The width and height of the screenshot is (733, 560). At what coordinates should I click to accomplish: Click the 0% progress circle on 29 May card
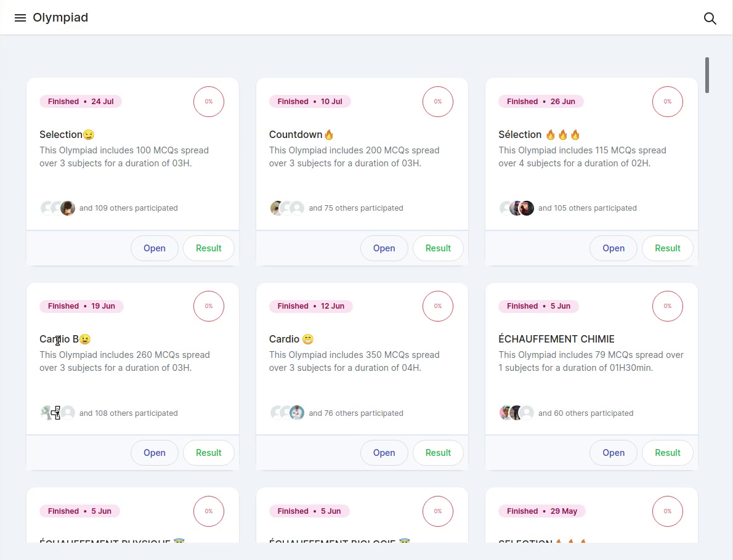point(667,511)
